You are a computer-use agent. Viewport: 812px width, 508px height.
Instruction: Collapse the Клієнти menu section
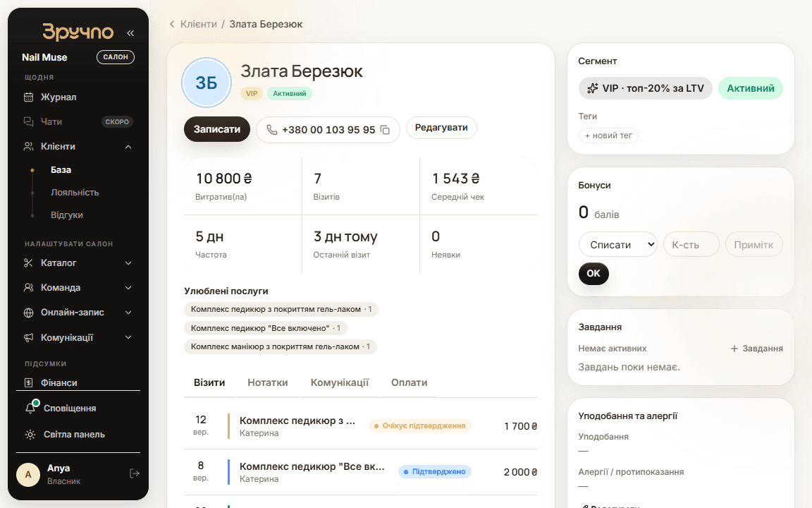pos(128,147)
